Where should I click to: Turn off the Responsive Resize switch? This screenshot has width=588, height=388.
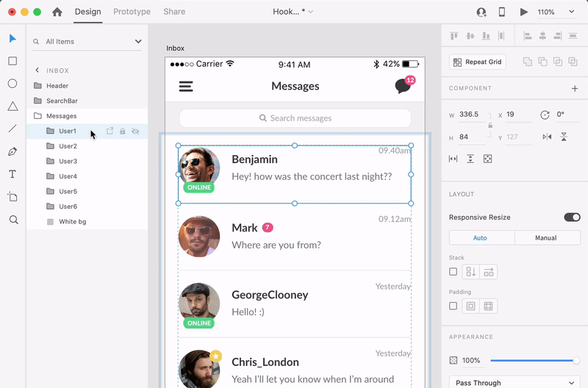pos(572,218)
